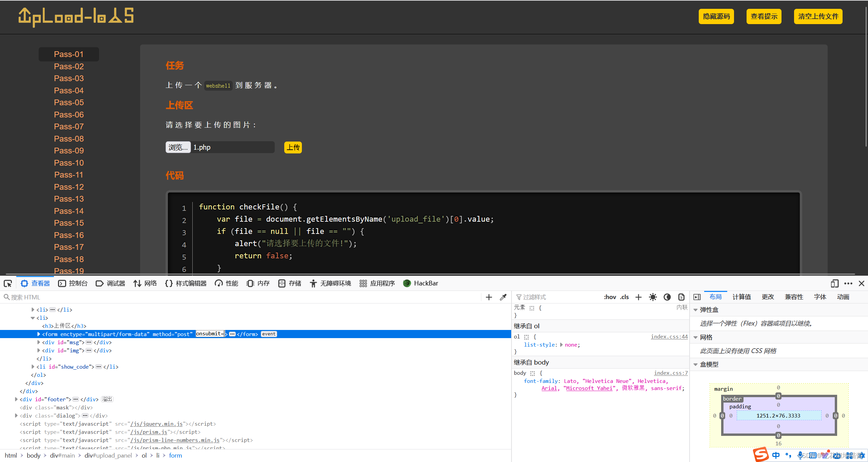Switch to the Computed sidebar tab

coord(741,297)
